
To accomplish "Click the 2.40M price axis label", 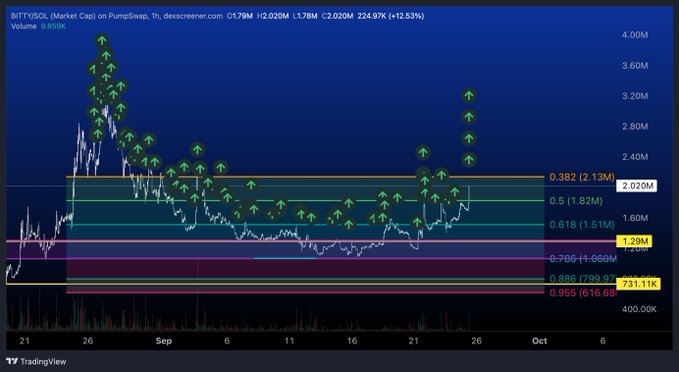I will pos(635,157).
